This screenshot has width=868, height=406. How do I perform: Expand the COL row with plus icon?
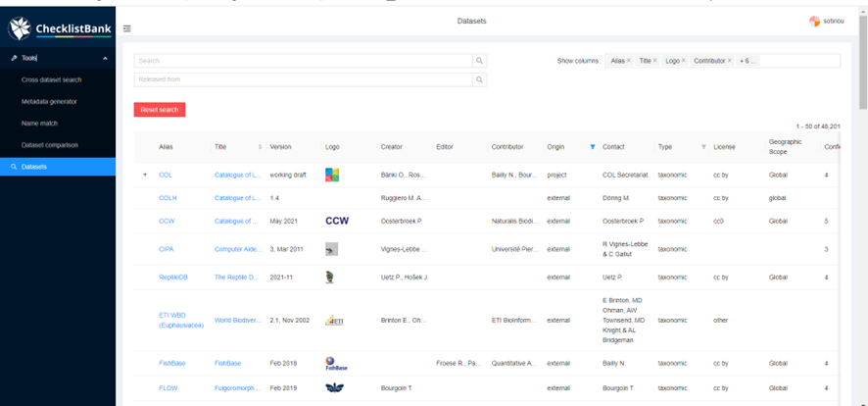145,175
